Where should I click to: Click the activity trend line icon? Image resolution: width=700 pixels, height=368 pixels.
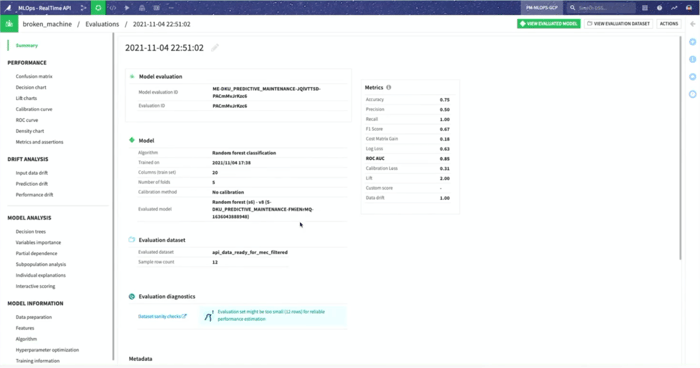674,8
